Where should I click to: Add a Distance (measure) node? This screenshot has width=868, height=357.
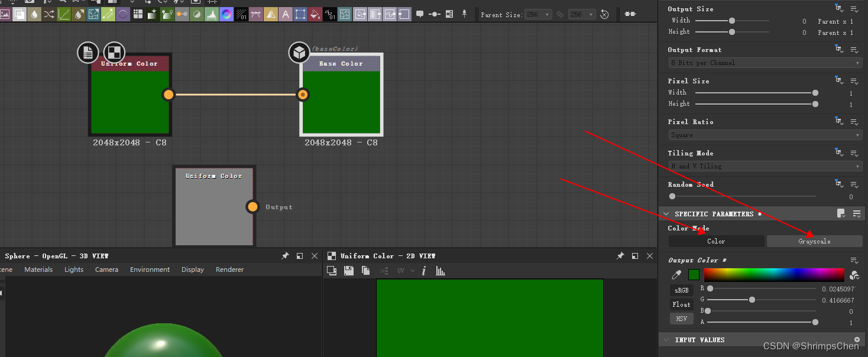click(108, 14)
